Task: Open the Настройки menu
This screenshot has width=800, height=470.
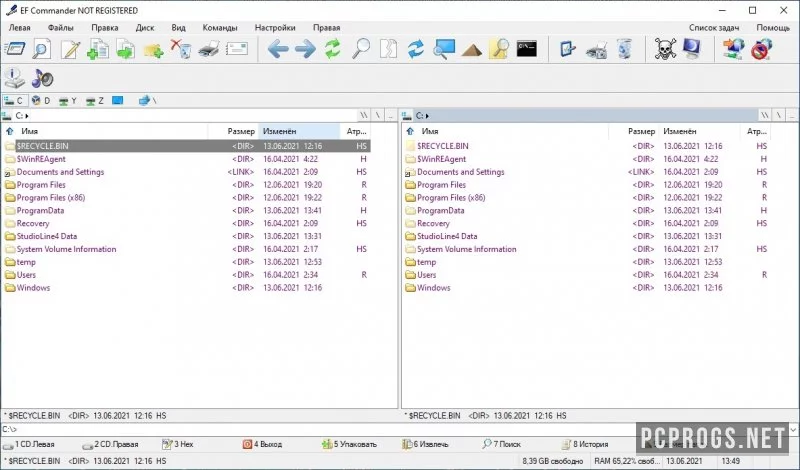Action: click(275, 28)
